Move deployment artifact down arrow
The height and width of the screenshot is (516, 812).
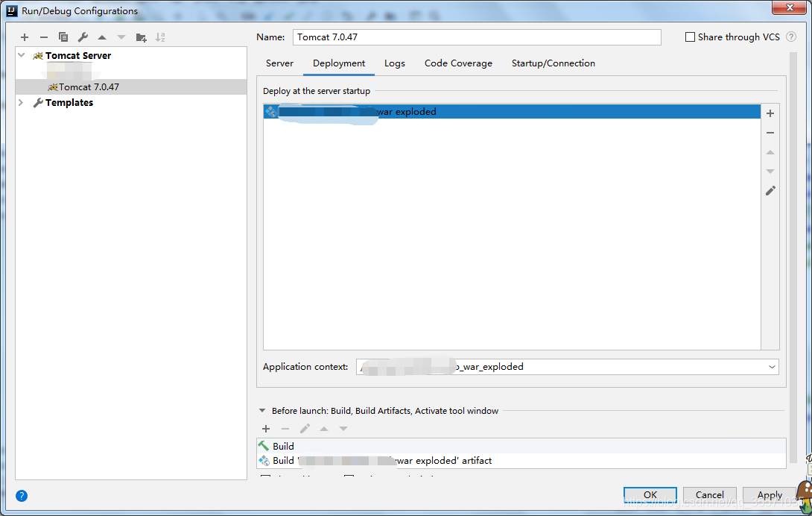tap(770, 172)
